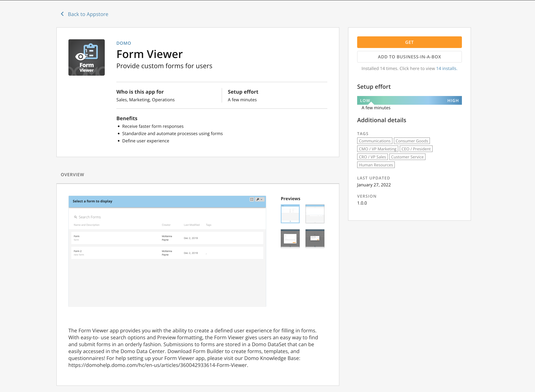
Task: Select the Human Resources tag
Action: pos(376,165)
